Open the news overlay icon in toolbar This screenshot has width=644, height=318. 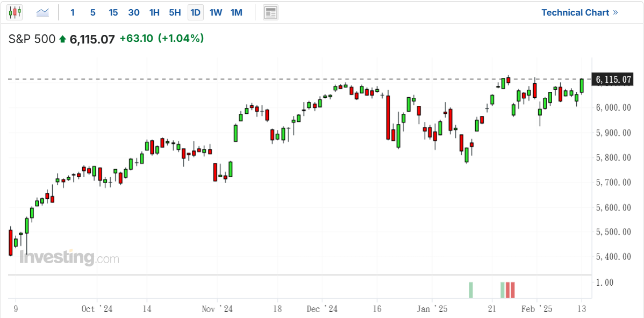click(x=270, y=12)
